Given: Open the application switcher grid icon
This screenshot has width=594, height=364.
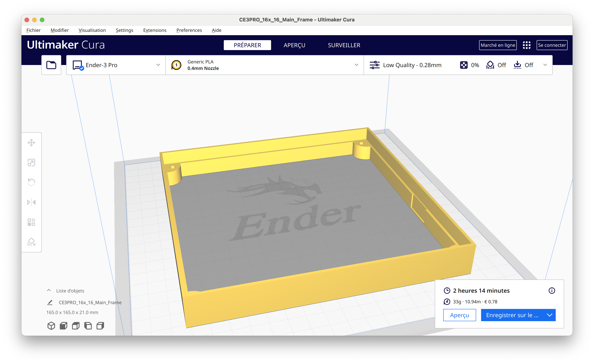Looking at the screenshot, I should click(x=526, y=45).
